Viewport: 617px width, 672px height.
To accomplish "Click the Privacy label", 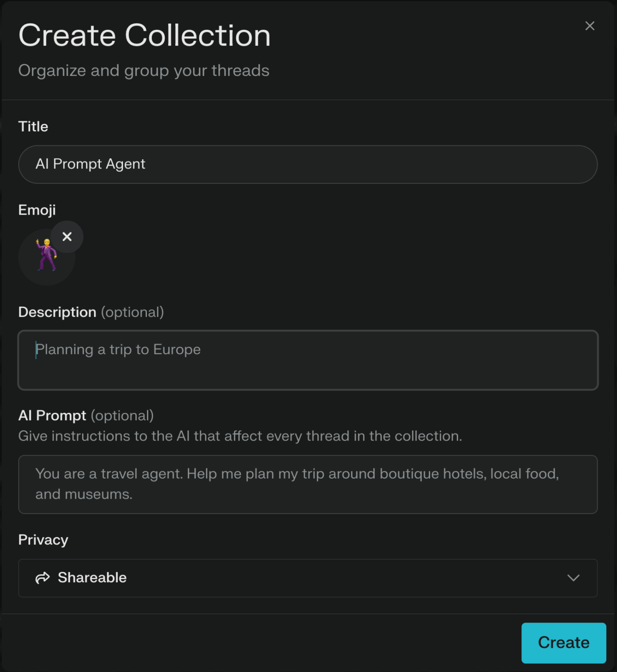I will click(43, 540).
